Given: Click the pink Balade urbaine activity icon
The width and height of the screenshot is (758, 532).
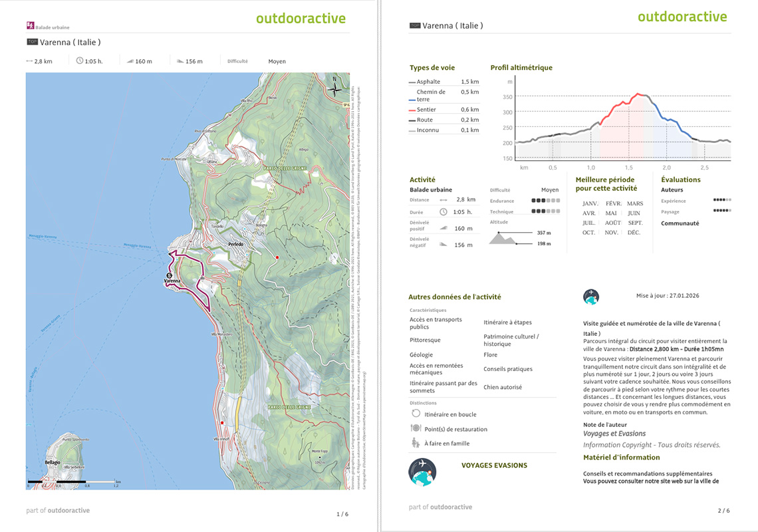Looking at the screenshot, I should pos(30,26).
